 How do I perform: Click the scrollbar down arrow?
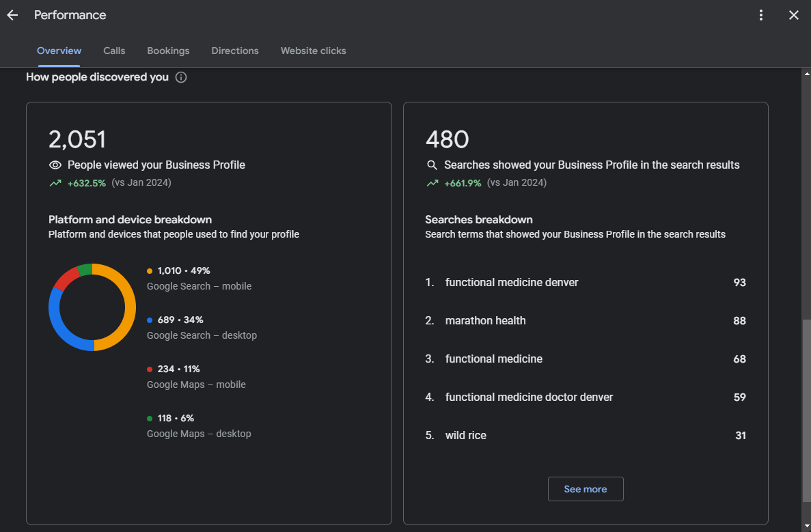pyautogui.click(x=806, y=527)
